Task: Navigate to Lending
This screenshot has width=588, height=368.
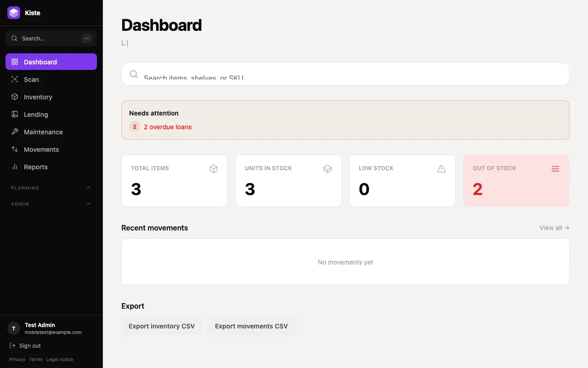Action: tap(51, 114)
